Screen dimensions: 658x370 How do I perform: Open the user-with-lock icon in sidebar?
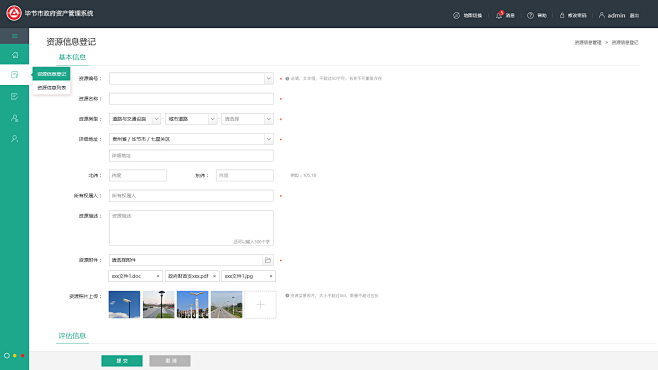15,118
